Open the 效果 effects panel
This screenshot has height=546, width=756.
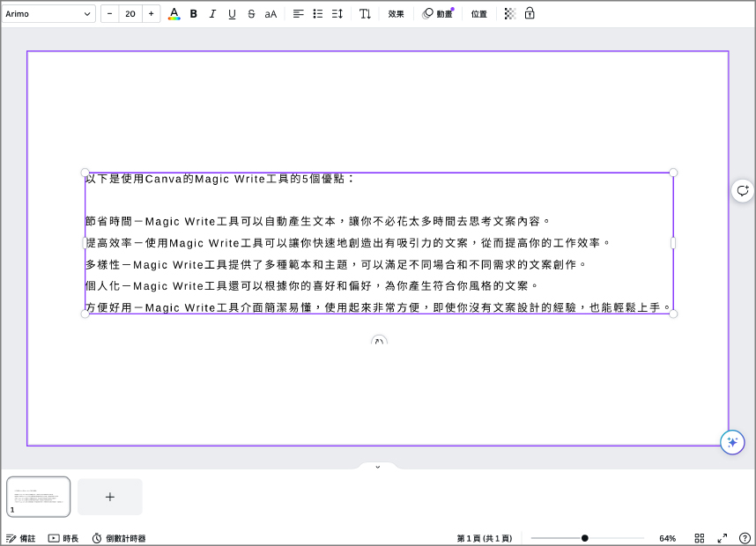coord(396,14)
